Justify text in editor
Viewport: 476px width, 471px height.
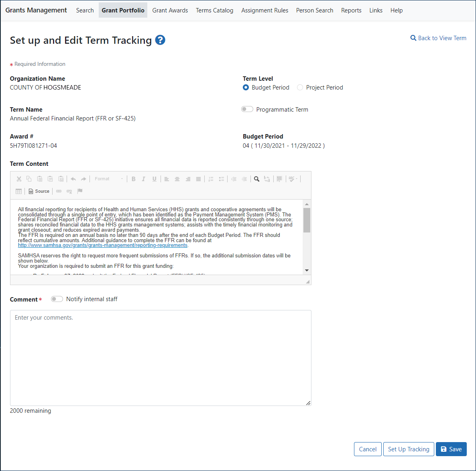pos(198,179)
